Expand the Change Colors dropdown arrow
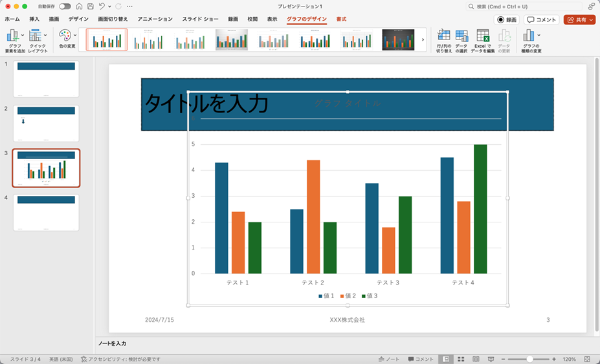Image resolution: width=600 pixels, height=364 pixels. tap(74, 35)
